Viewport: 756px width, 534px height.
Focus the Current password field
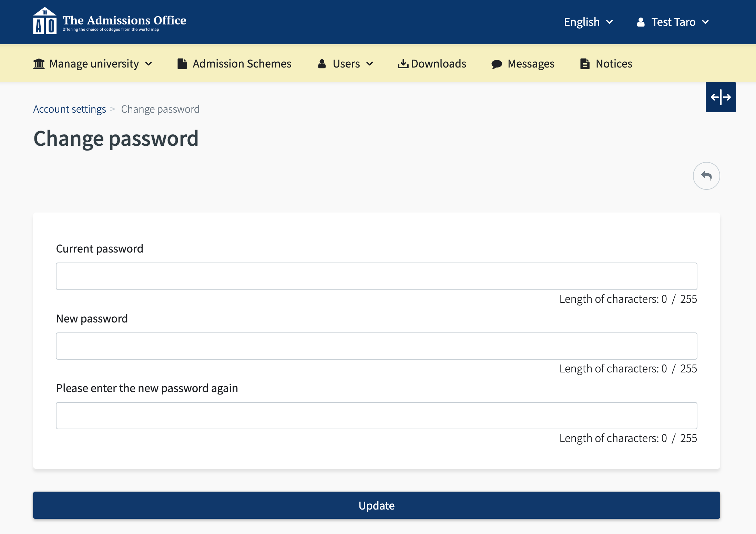[376, 276]
